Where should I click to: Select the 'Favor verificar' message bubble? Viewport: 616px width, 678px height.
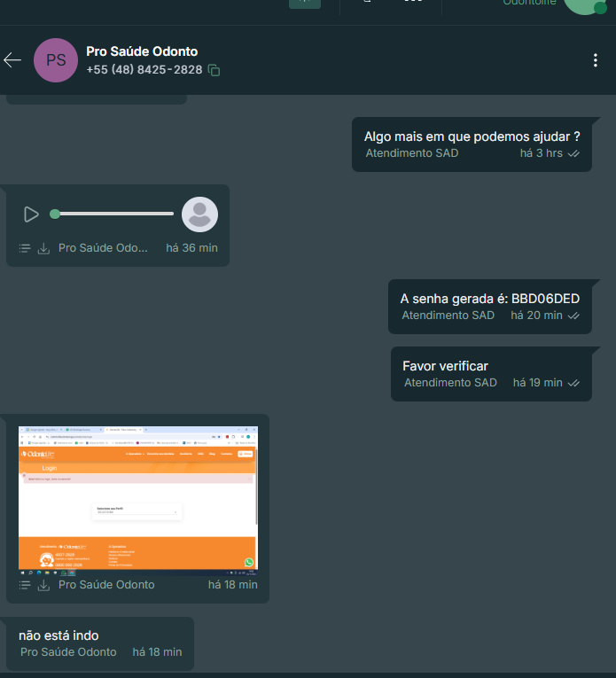(x=491, y=374)
